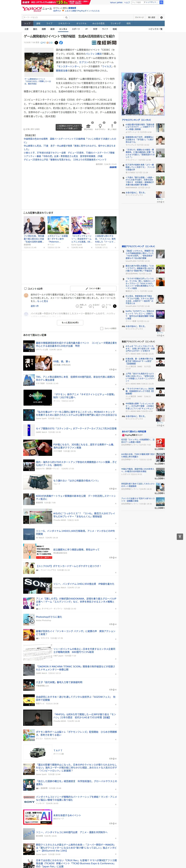Click the ヘルプ link at top

[127, 2]
